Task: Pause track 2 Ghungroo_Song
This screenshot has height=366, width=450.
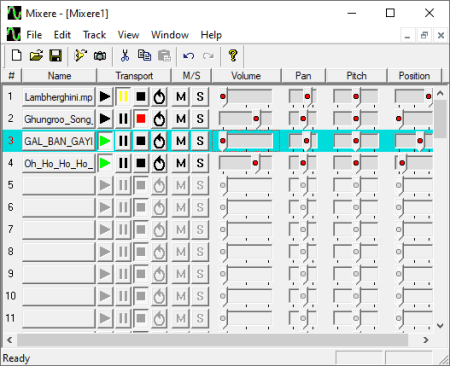Action: click(123, 119)
